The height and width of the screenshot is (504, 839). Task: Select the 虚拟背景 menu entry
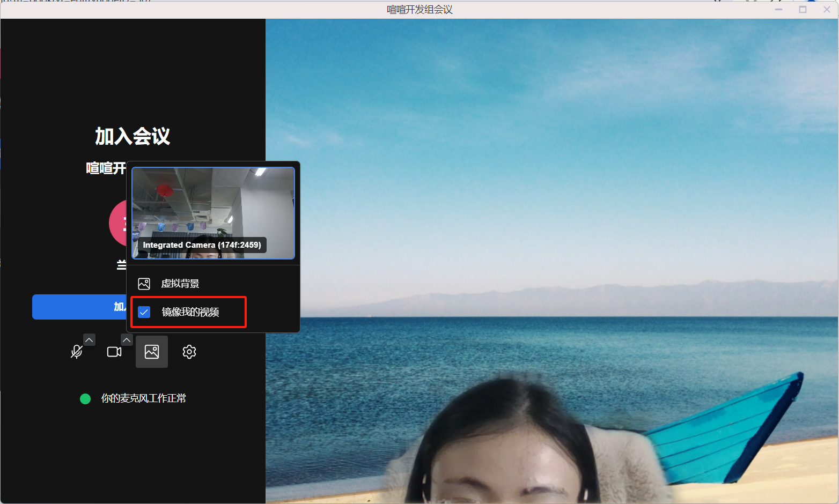pos(180,284)
